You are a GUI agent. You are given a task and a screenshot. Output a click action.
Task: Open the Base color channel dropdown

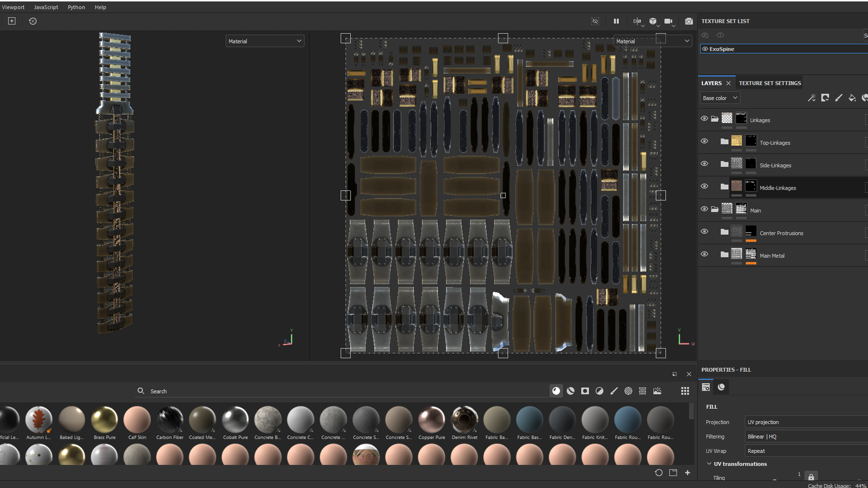pos(719,98)
